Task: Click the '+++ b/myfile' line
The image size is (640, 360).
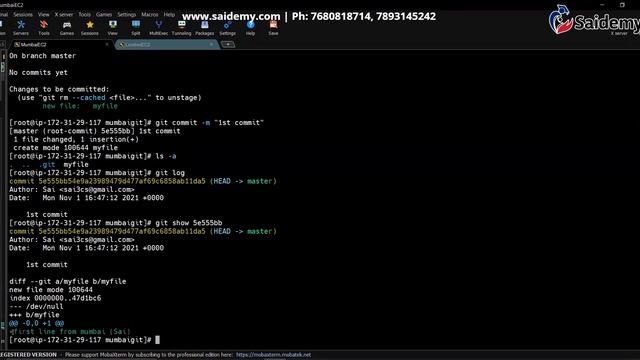Action: coord(34,315)
